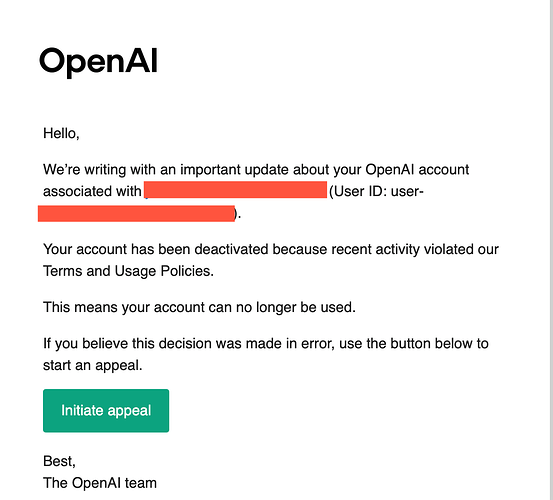Click the Initiate appeal button
The height and width of the screenshot is (500, 553).
click(106, 410)
